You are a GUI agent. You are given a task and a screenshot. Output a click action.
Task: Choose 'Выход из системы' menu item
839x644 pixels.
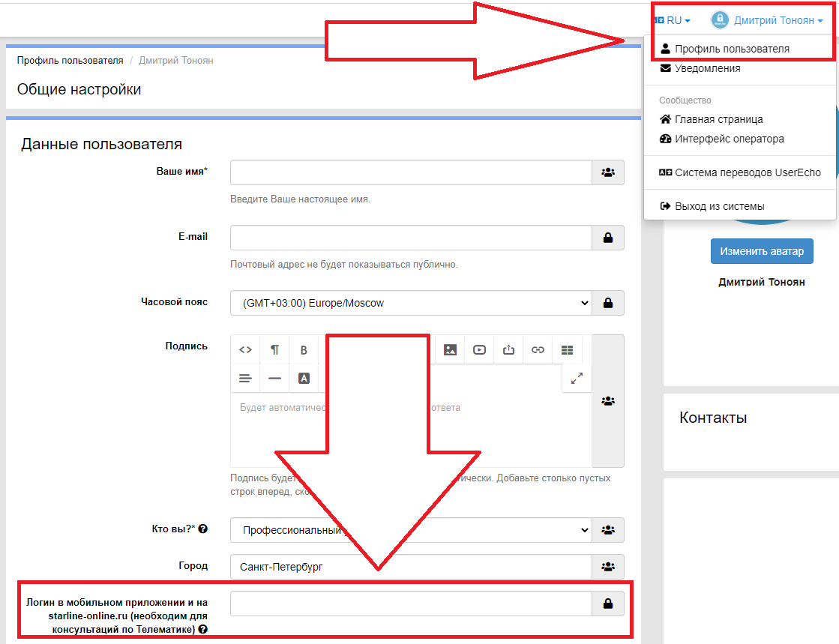point(719,206)
